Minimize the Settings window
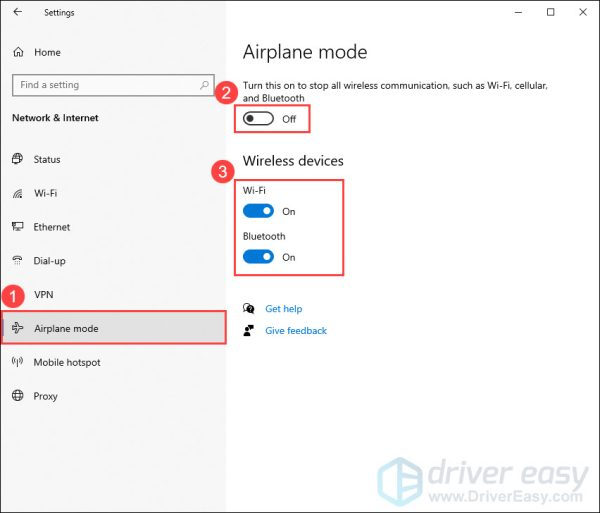 [518, 12]
